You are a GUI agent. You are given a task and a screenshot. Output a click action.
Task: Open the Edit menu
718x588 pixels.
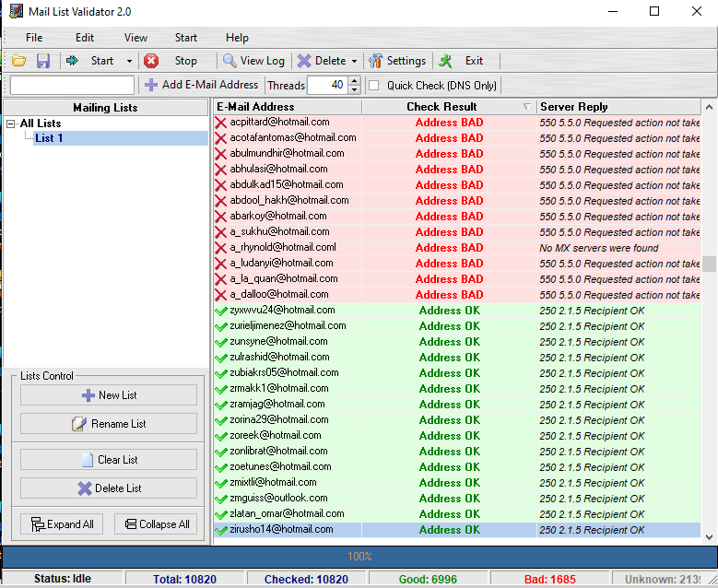[85, 38]
